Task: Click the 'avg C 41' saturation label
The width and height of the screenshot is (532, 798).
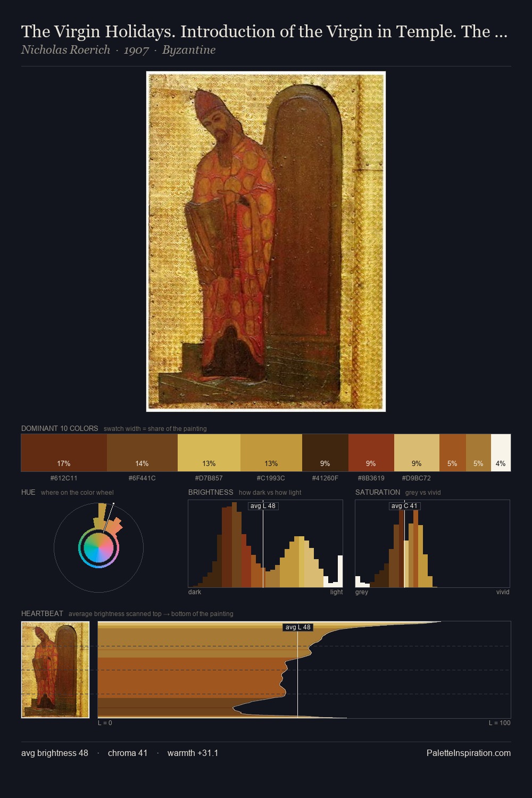Action: (x=404, y=506)
